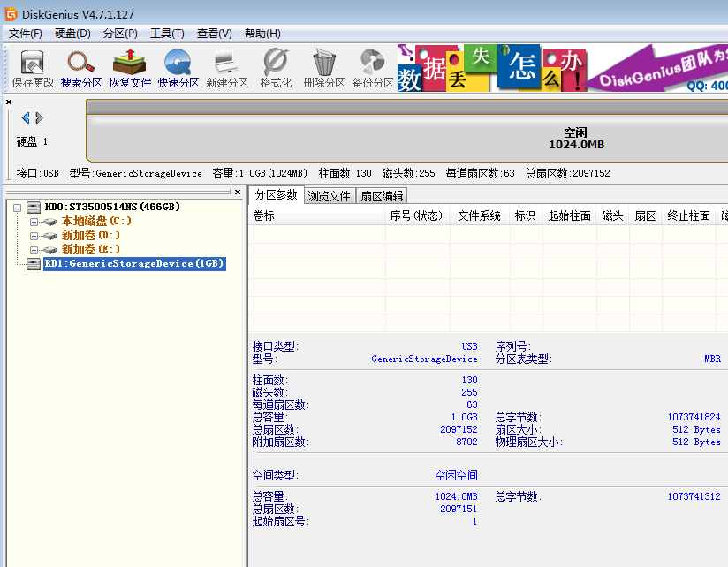The height and width of the screenshot is (567, 728).
Task: Click the 新加卷 (D:) drive icon
Action: (50, 236)
